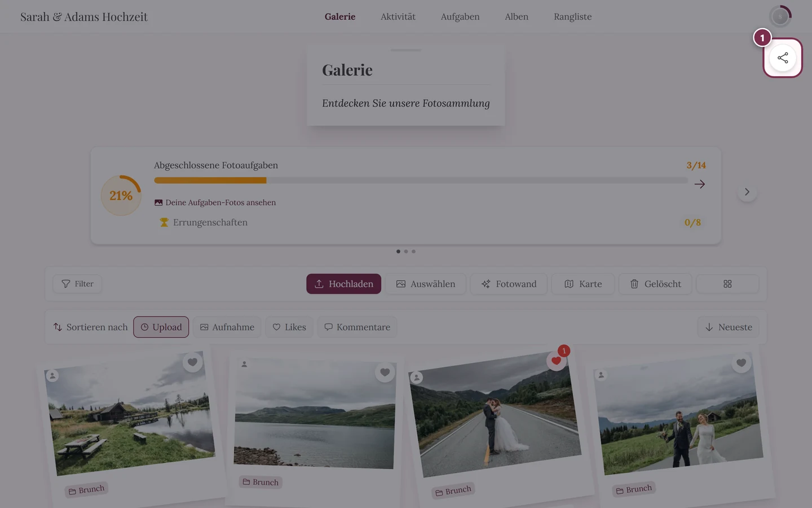Open the couple kissing on the road photo
Image resolution: width=812 pixels, height=508 pixels.
click(x=495, y=415)
